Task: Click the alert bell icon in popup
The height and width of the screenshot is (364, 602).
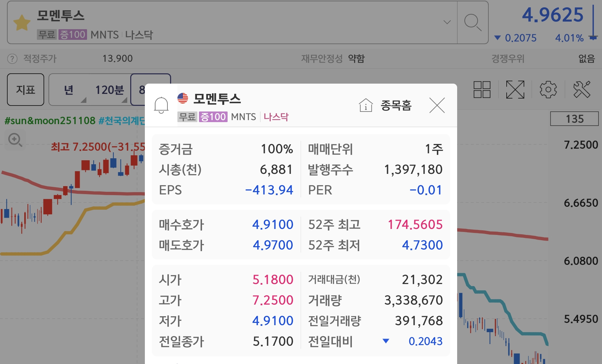Action: [161, 105]
